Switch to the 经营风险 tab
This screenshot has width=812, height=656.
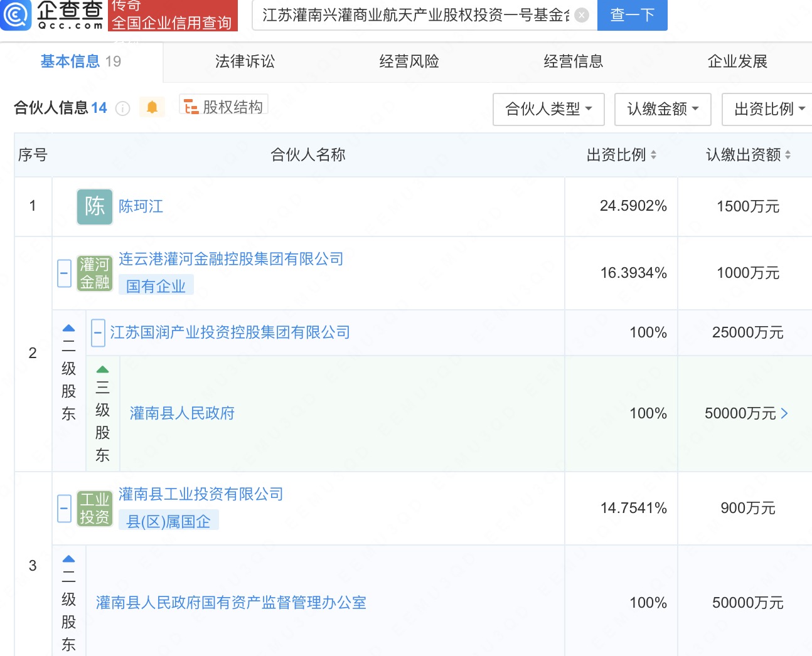409,61
